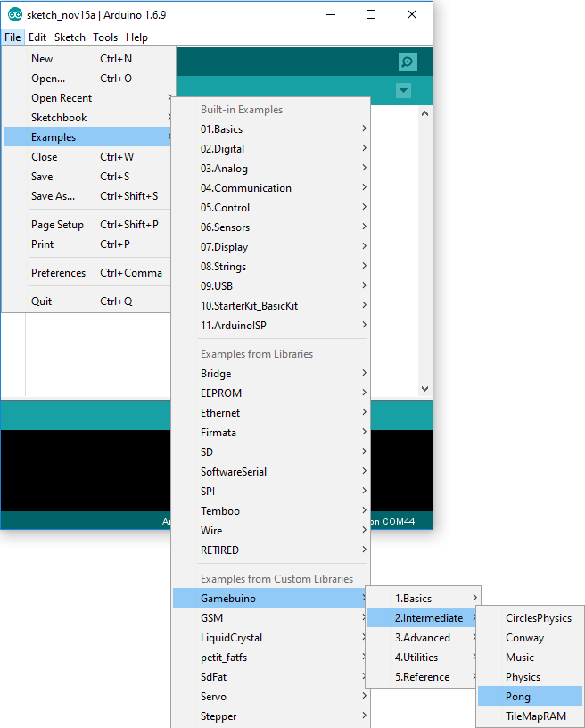The height and width of the screenshot is (728, 585).
Task: Open the Bridge library examples
Action: (x=271, y=373)
